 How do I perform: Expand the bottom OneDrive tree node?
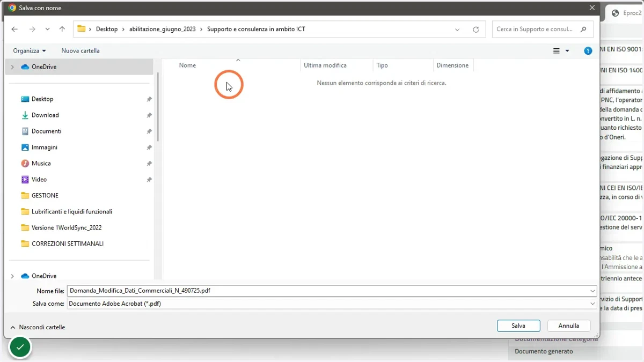12,276
